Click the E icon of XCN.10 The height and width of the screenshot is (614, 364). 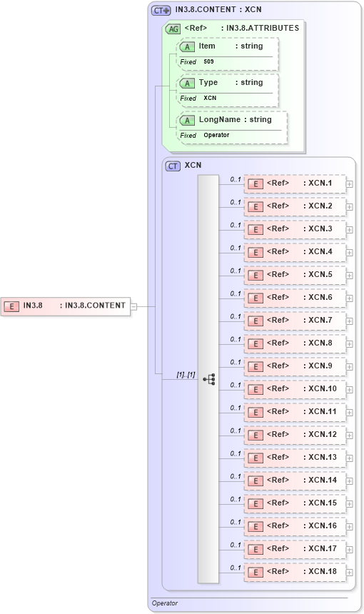point(256,389)
